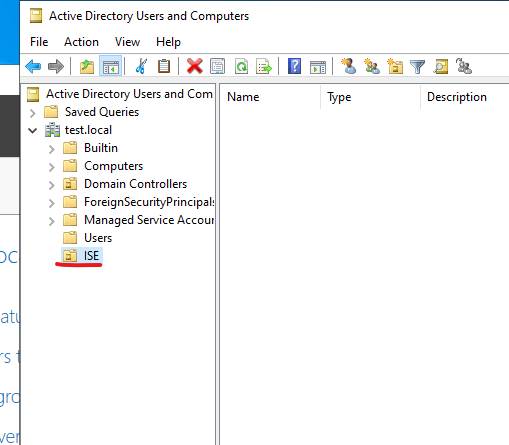This screenshot has height=445, width=509.
Task: Open the File menu
Action: [39, 42]
